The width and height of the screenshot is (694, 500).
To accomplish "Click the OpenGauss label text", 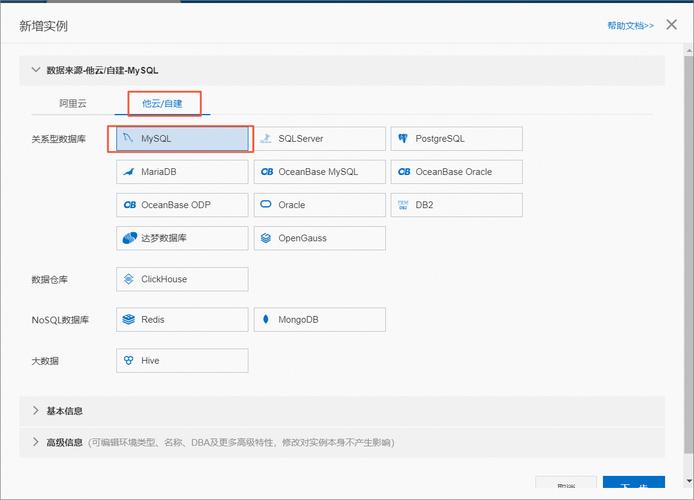I will pos(302,238).
